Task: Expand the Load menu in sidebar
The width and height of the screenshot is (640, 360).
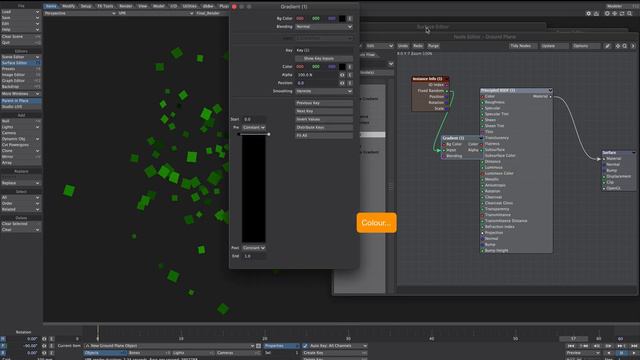Action: pyautogui.click(x=20, y=12)
